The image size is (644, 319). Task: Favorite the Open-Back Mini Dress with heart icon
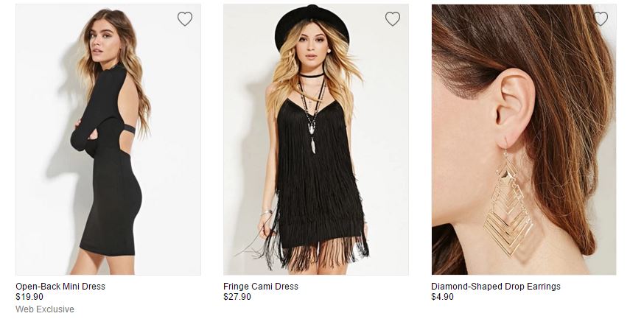(x=185, y=19)
